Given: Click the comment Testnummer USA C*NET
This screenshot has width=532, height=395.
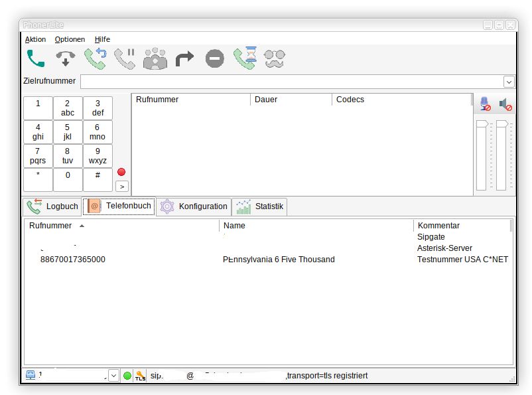Looking at the screenshot, I should pos(462,260).
